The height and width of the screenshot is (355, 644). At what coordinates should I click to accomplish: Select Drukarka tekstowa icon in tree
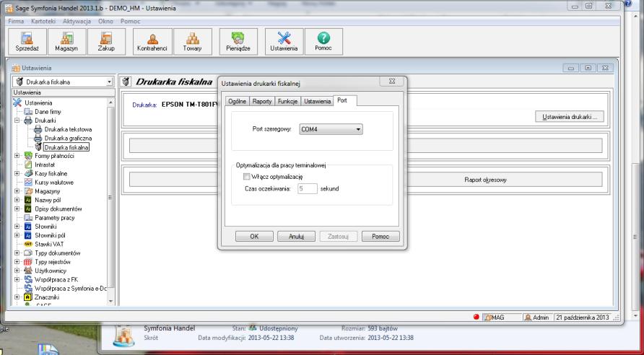tap(38, 129)
